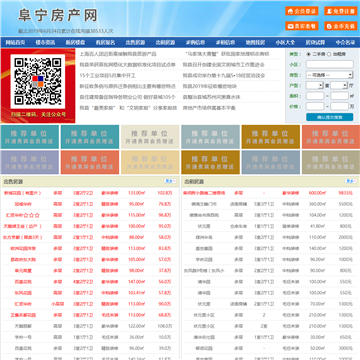Open 房贷试算 in the navigation bar
This screenshot has width=360, height=360.
(315, 42)
